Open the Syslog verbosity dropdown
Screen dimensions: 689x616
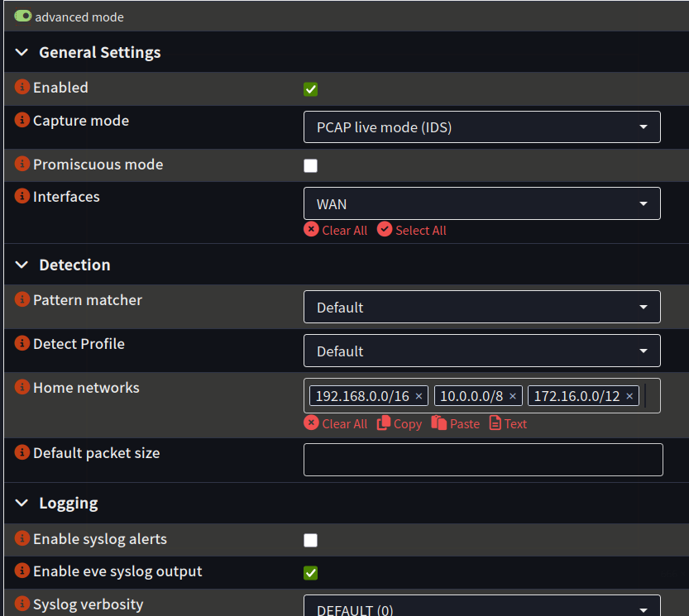click(481, 606)
